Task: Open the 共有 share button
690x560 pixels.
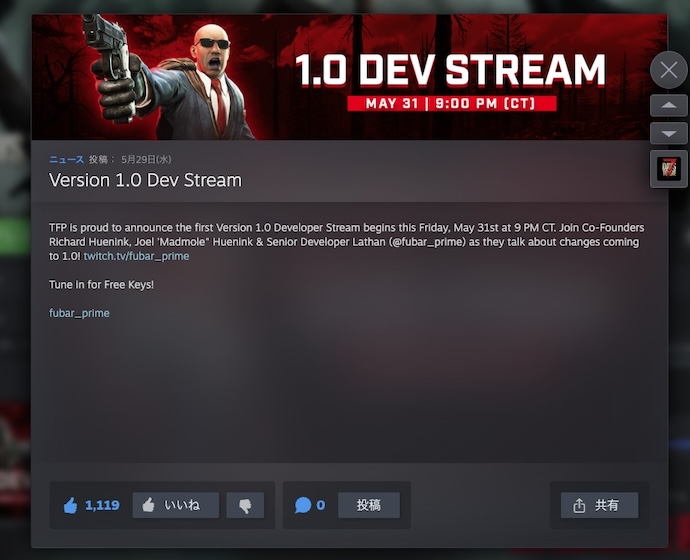Action: pos(599,505)
